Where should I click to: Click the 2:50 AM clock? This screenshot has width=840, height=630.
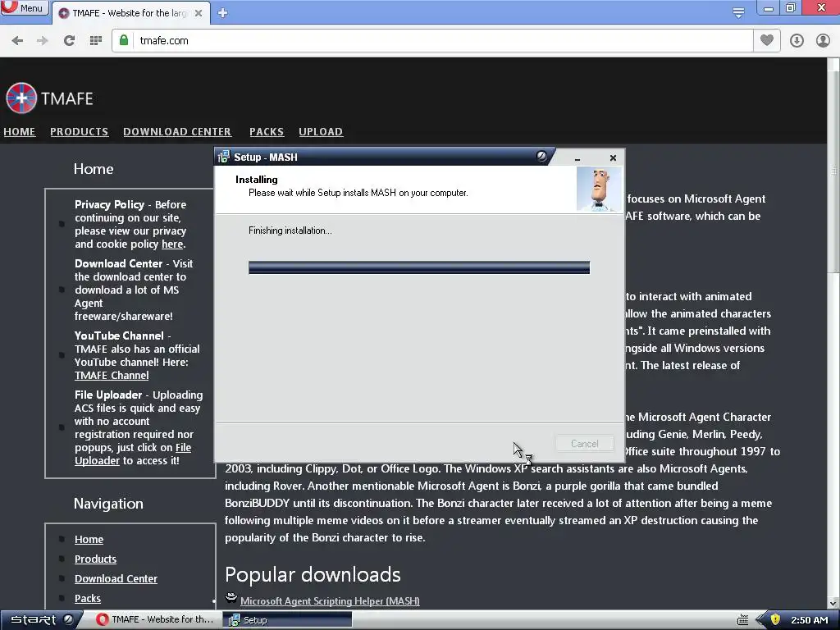(x=810, y=620)
